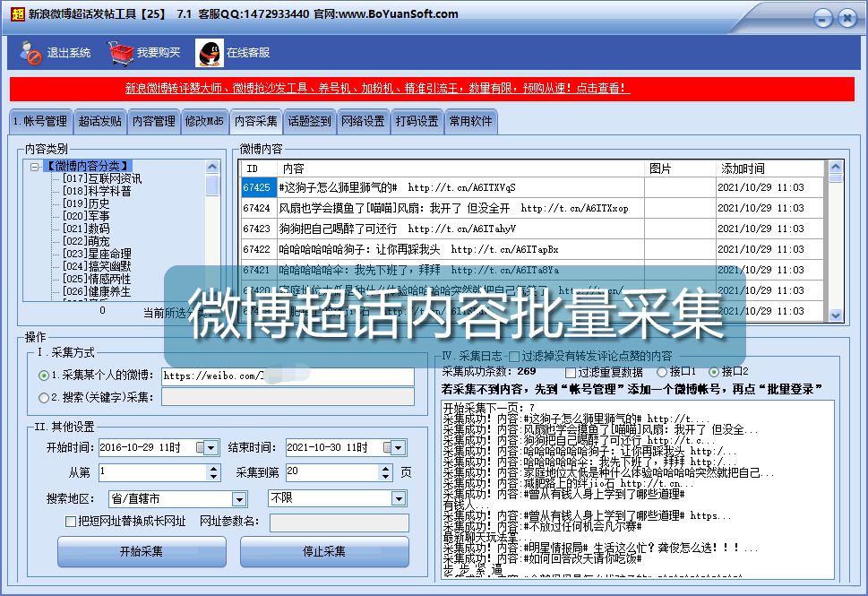Click the category tree scrollbar thumb
Image resolution: width=868 pixels, height=596 pixels.
tap(212, 185)
